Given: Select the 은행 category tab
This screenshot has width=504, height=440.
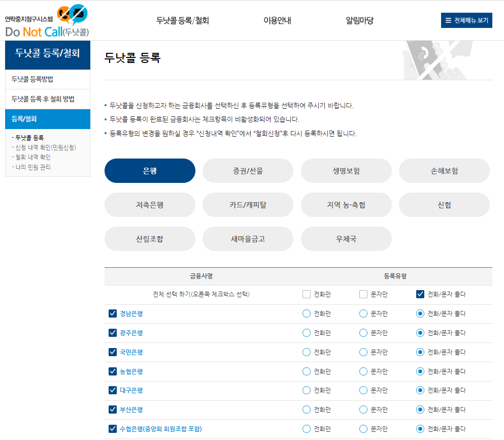Looking at the screenshot, I should (x=150, y=171).
